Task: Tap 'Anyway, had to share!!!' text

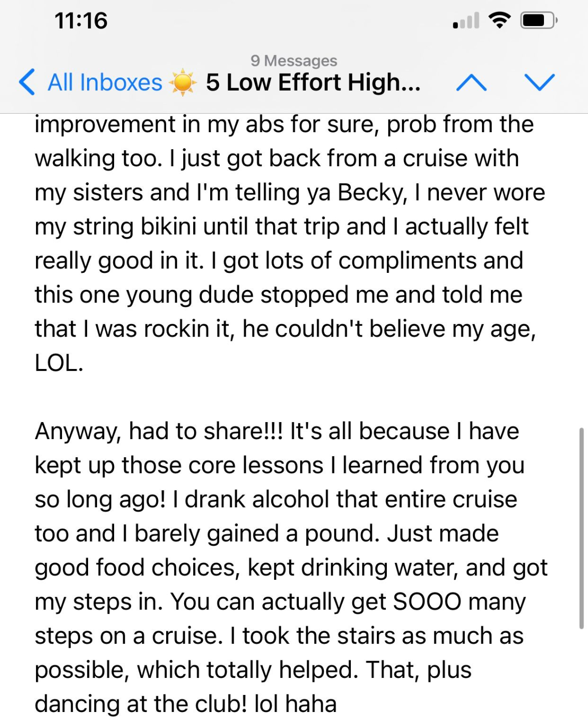Action: tap(159, 432)
